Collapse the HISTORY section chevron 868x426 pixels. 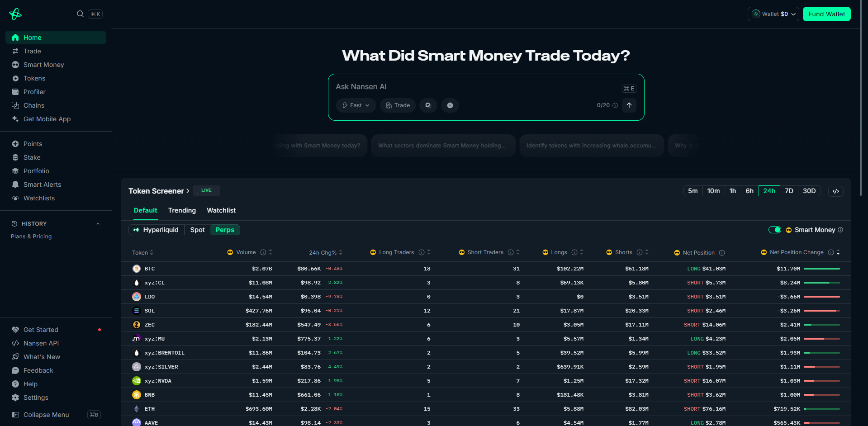point(98,224)
